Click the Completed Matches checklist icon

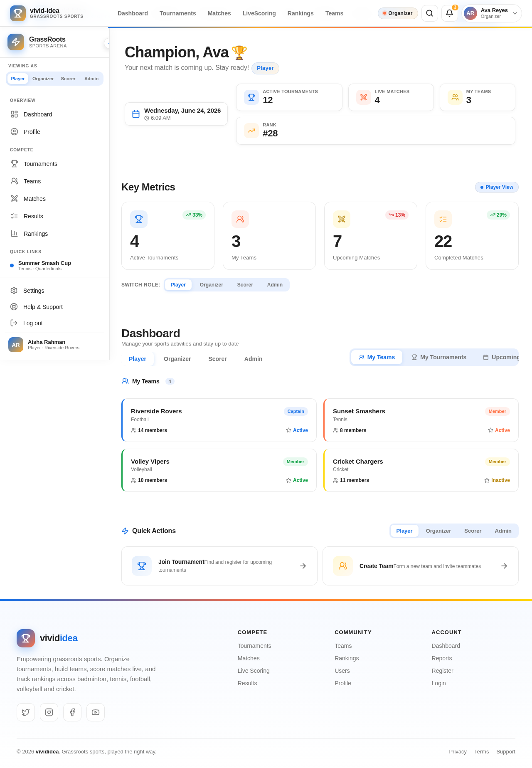(443, 219)
